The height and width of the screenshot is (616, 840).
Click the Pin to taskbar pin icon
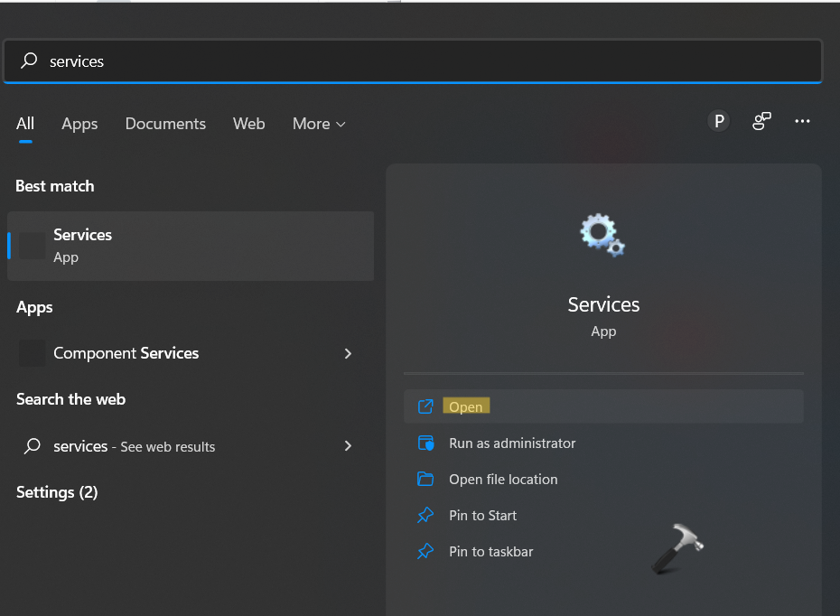point(425,552)
